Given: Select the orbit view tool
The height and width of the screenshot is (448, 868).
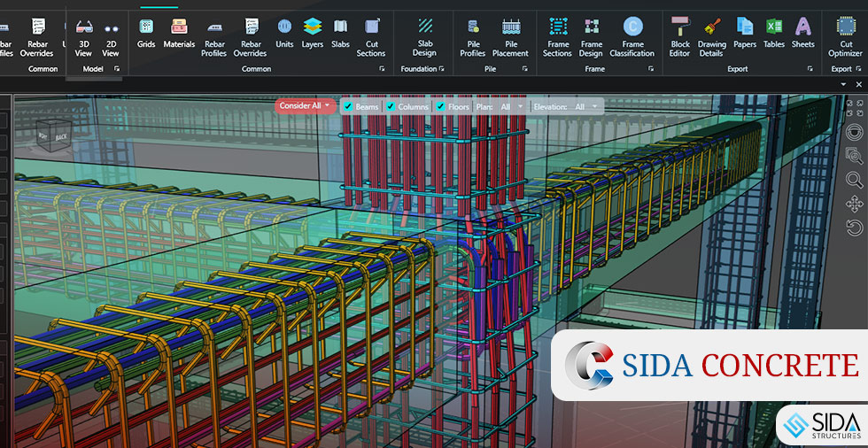Looking at the screenshot, I should click(854, 132).
